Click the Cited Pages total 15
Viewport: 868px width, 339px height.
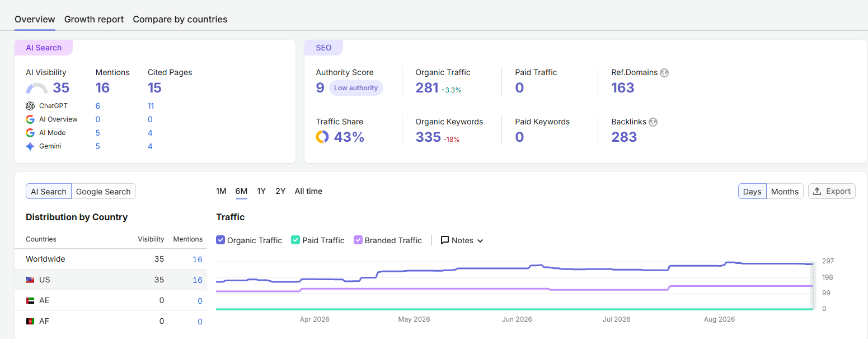[154, 88]
